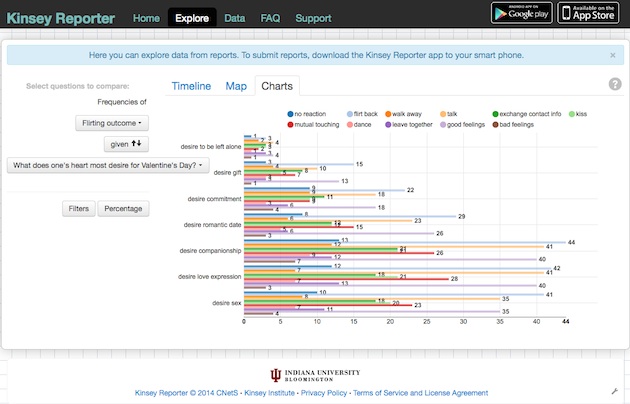630x404 pixels.
Task: Swap variables with the 'given' button
Action: click(x=125, y=143)
